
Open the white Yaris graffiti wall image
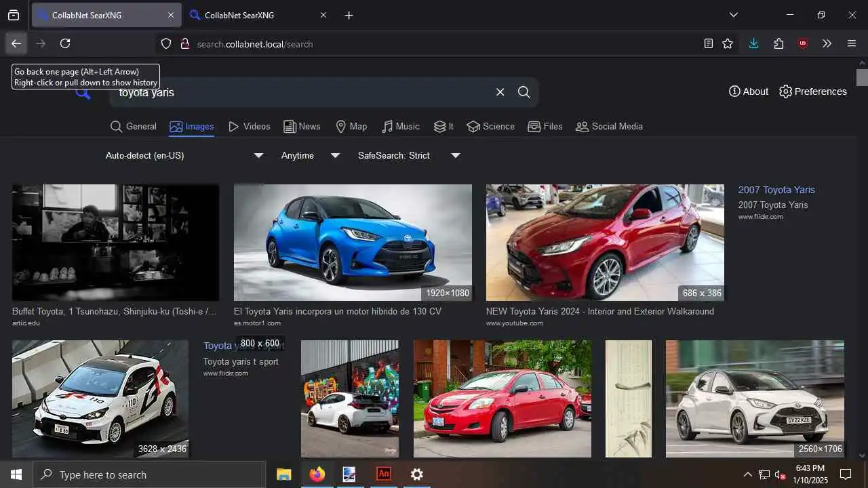click(350, 399)
